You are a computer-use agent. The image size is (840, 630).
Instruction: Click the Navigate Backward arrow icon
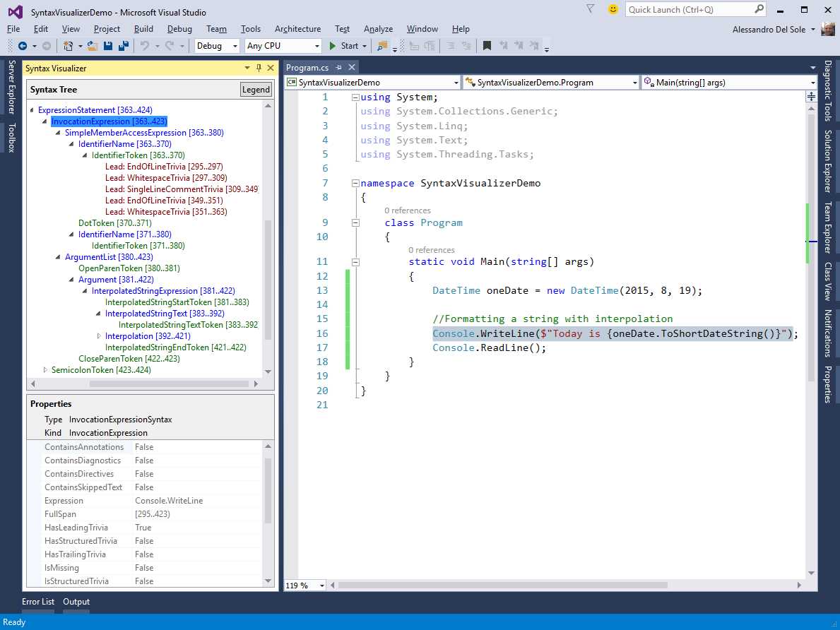[23, 46]
